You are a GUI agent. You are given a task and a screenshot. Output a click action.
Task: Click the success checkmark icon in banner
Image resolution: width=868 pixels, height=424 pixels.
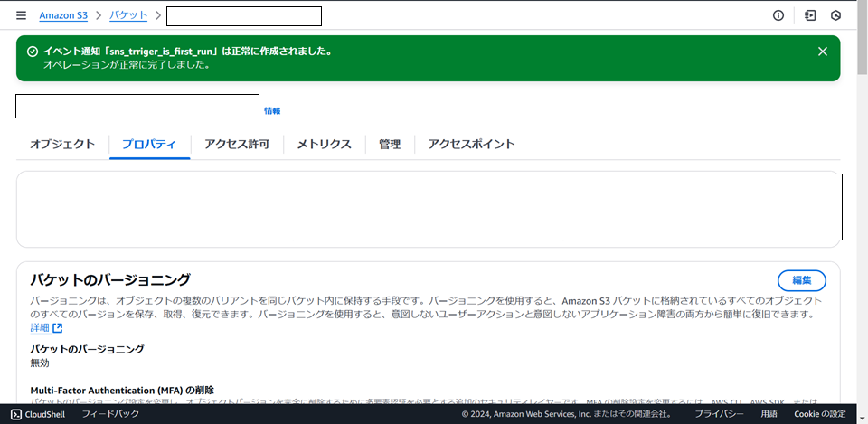(33, 52)
